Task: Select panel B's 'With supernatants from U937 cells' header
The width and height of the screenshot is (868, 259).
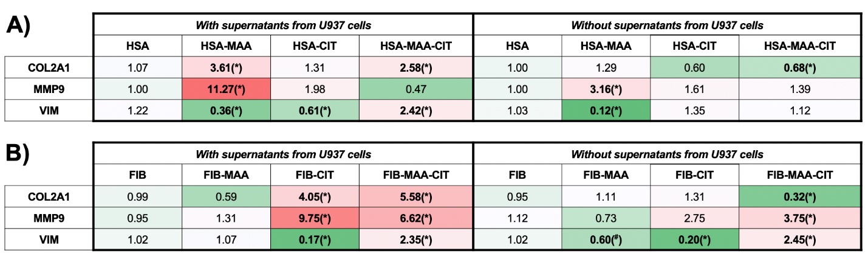Action: tap(282, 154)
